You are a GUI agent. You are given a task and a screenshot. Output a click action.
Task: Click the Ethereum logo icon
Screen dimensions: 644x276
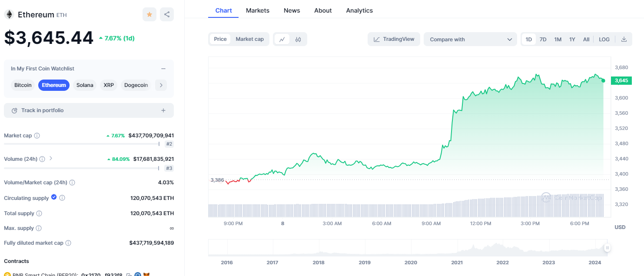tap(9, 14)
